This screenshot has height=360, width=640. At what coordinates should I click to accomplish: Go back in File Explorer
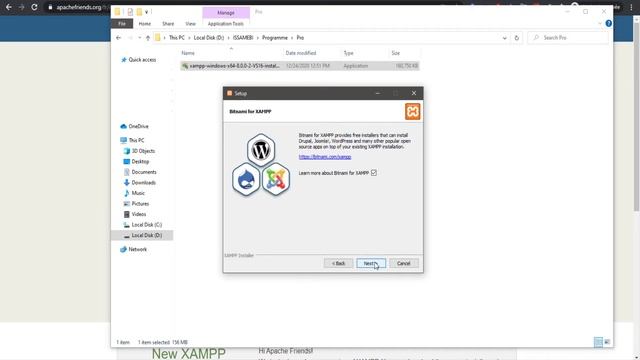click(118, 38)
